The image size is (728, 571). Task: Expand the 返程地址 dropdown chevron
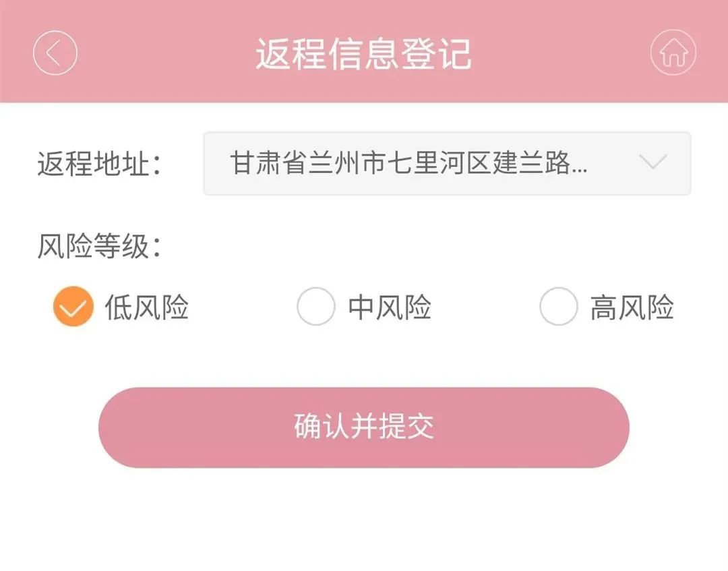point(653,162)
